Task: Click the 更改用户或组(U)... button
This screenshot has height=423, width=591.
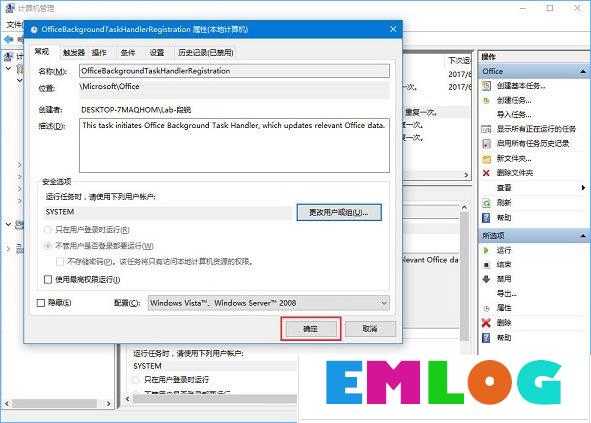Action: (339, 213)
